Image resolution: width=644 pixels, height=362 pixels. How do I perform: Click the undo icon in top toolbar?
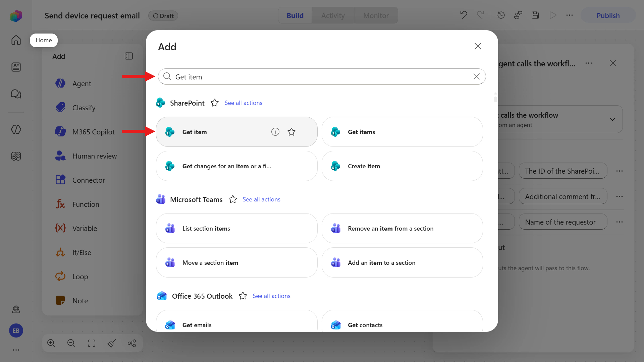pyautogui.click(x=464, y=15)
